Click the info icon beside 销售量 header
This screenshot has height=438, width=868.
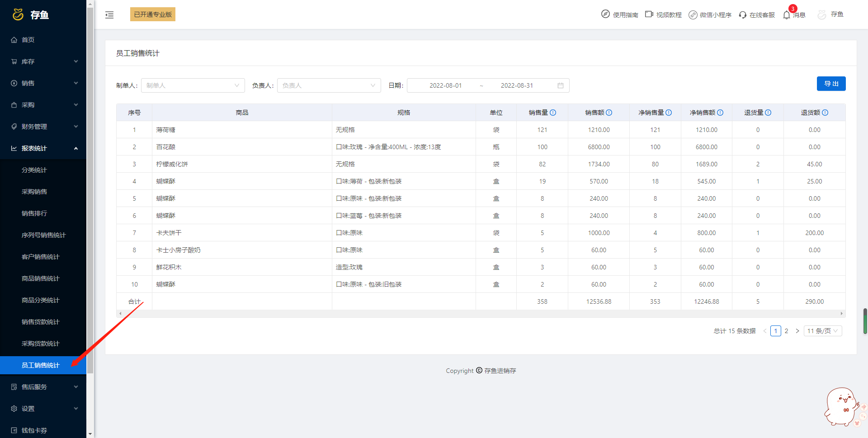point(553,113)
